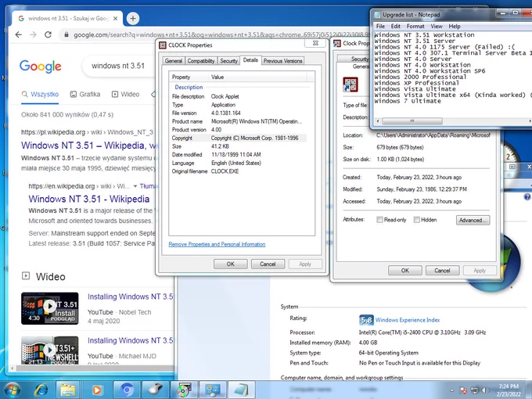532x399 pixels.
Task: Click the Action Center flag tray icon
Action: pos(463,390)
